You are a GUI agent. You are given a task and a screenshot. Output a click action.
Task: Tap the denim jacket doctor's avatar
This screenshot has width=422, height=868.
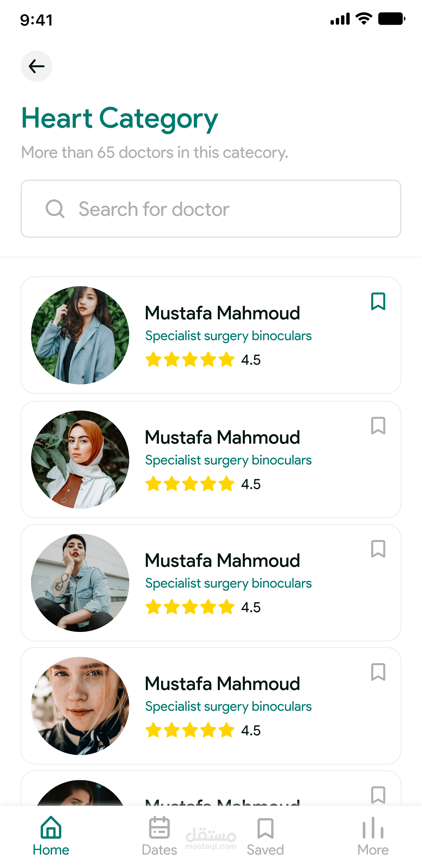click(80, 583)
